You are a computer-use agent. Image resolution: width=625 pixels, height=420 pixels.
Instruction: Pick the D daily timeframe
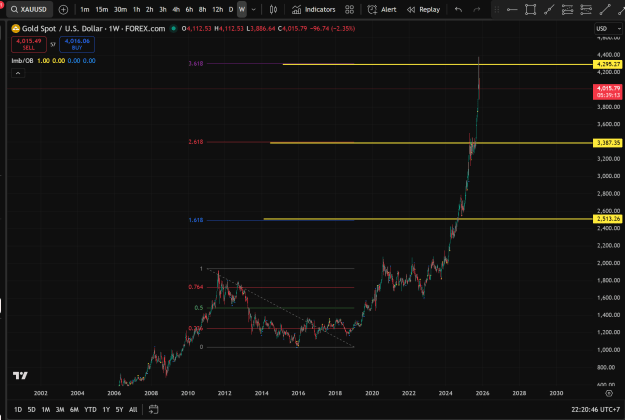point(231,10)
